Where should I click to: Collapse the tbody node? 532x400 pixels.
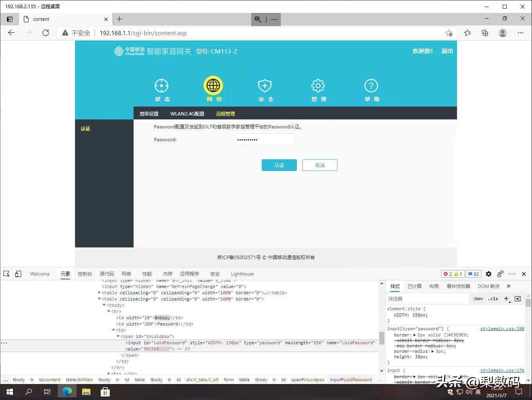pos(104,305)
